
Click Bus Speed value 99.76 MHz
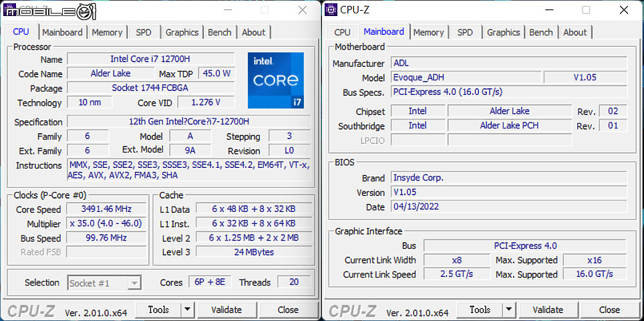[106, 238]
